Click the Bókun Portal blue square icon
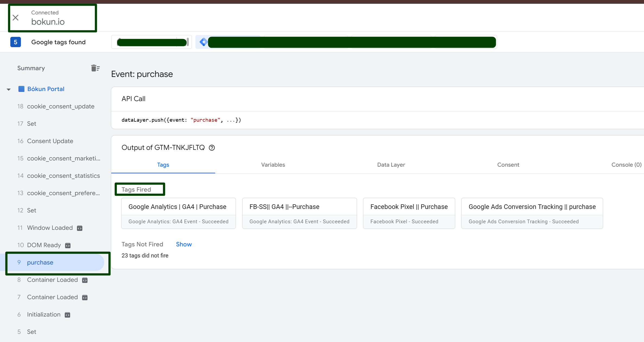This screenshot has width=644, height=342. point(21,89)
